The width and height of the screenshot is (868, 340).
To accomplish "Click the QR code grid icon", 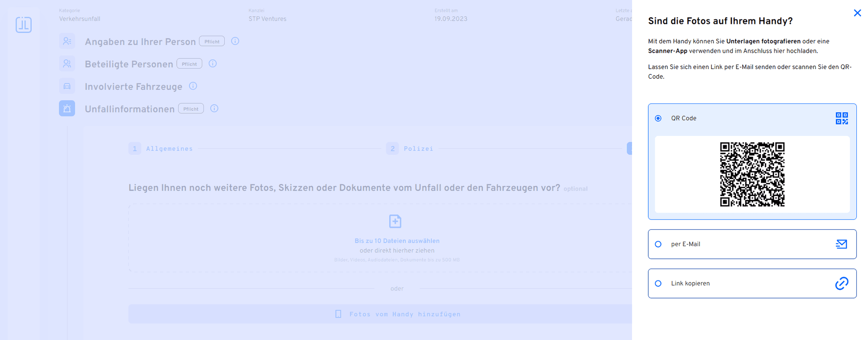I will [842, 118].
